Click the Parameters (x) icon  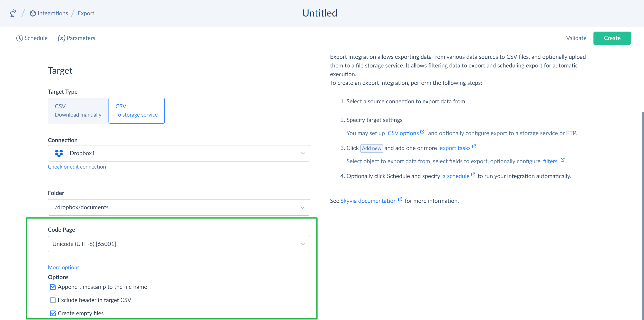tap(61, 38)
